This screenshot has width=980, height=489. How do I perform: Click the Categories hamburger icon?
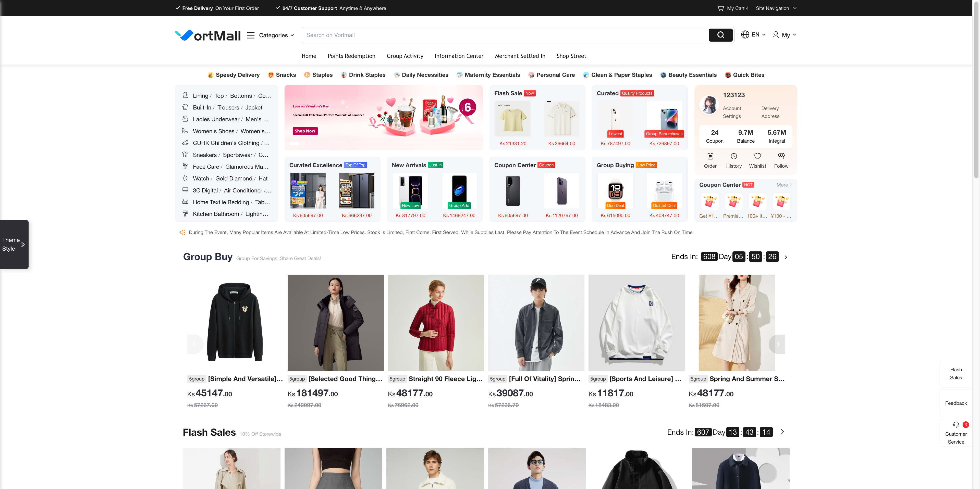click(x=251, y=35)
